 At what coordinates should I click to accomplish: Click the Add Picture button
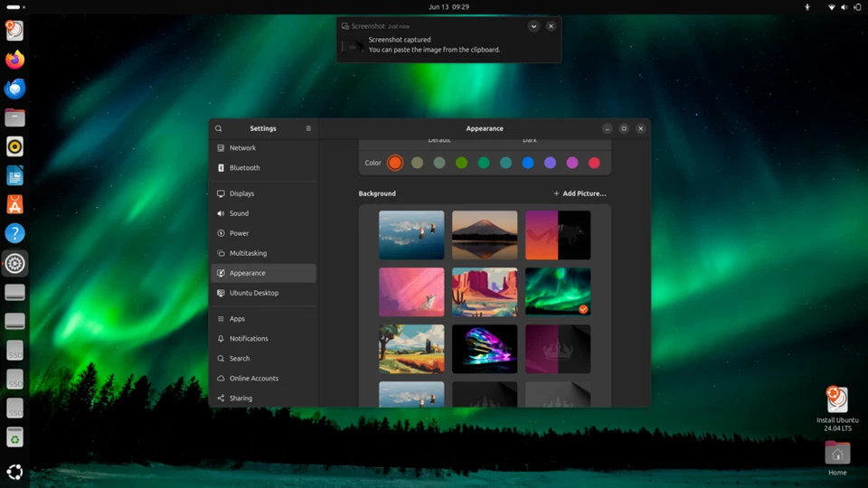580,193
